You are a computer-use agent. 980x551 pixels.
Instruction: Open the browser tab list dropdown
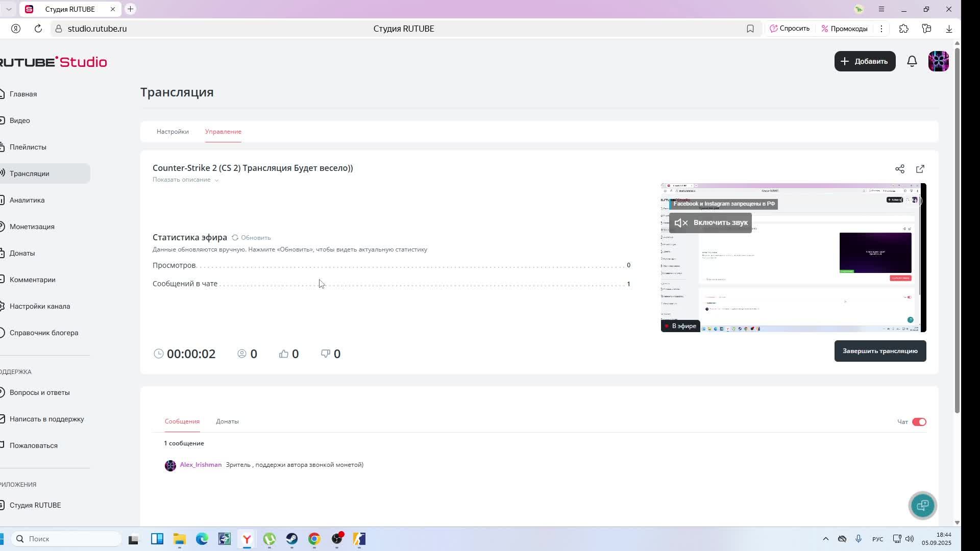coord(9,9)
